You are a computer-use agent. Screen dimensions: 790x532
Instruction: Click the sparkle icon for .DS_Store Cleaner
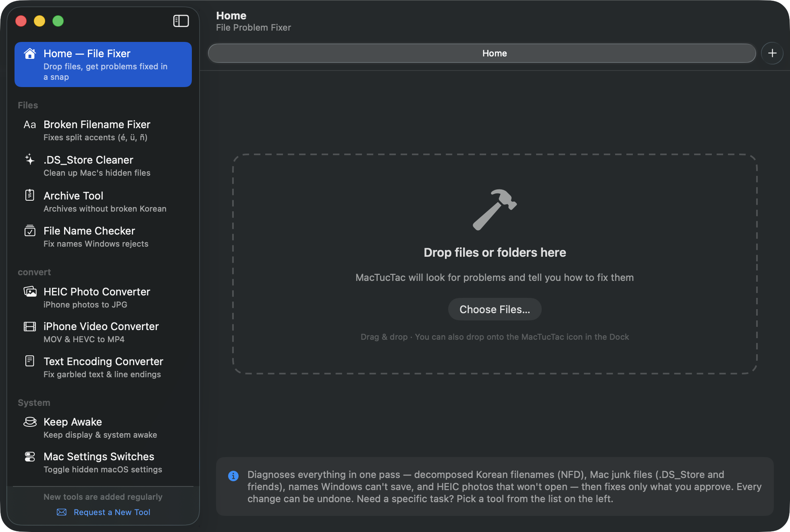click(30, 160)
